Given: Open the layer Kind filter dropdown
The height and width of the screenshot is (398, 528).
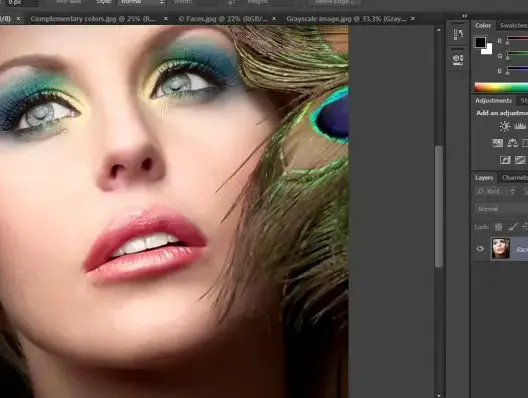Looking at the screenshot, I should tap(496, 191).
